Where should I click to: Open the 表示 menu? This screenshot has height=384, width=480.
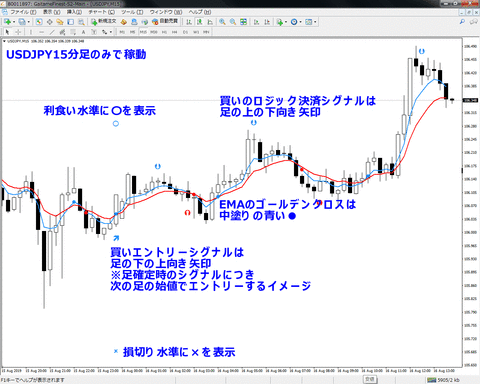(52, 12)
